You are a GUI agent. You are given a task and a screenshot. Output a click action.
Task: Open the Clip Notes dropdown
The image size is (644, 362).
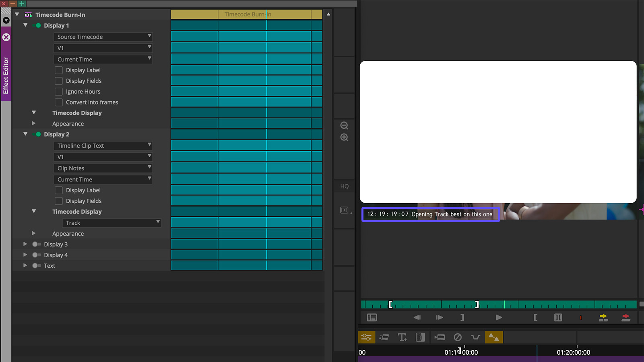[x=103, y=168]
